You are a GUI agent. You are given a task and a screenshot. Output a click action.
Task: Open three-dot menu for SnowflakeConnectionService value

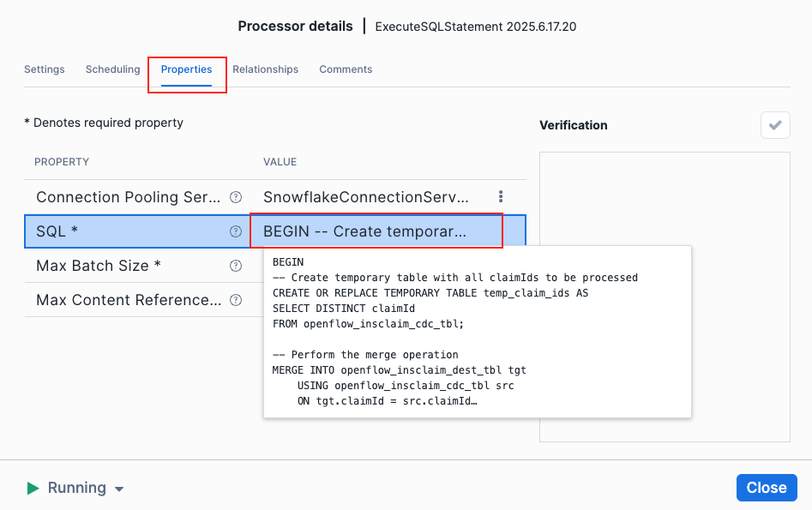[501, 197]
